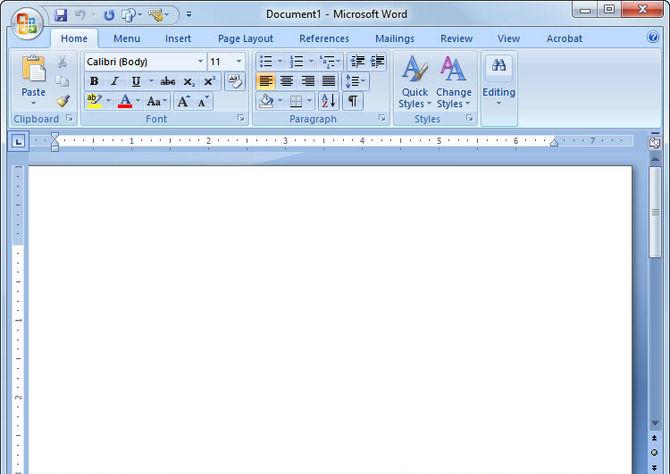Open underline style dropdown arrow
670x474 pixels.
pyautogui.click(x=151, y=81)
